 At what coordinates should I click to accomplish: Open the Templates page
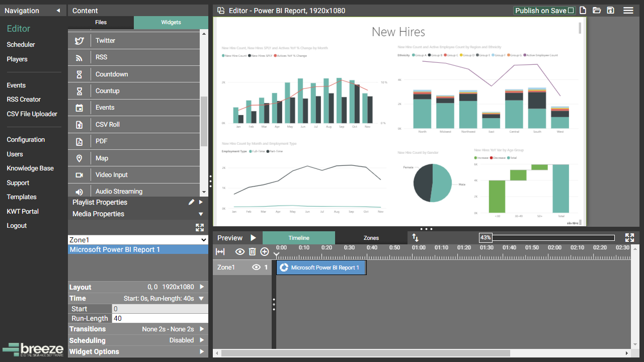22,197
